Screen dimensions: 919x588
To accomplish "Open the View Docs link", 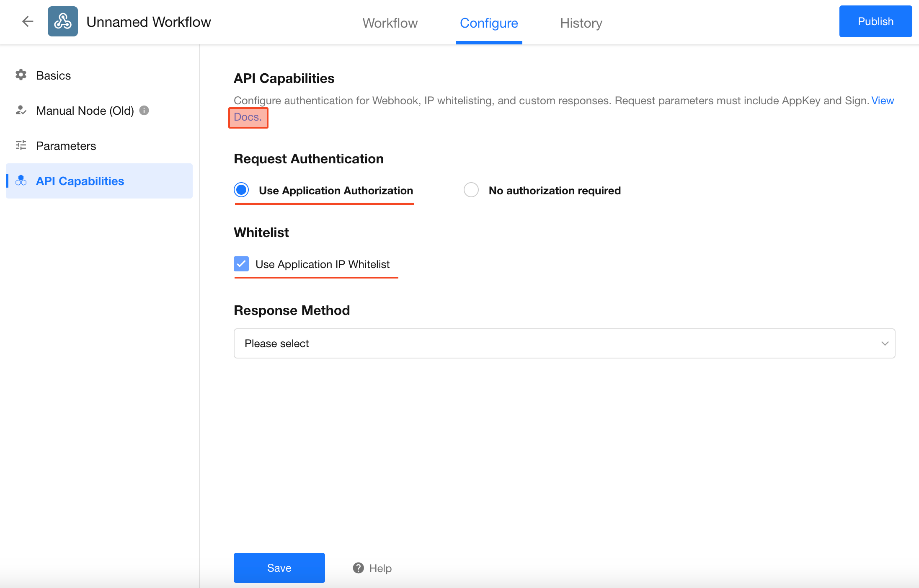I will click(248, 117).
